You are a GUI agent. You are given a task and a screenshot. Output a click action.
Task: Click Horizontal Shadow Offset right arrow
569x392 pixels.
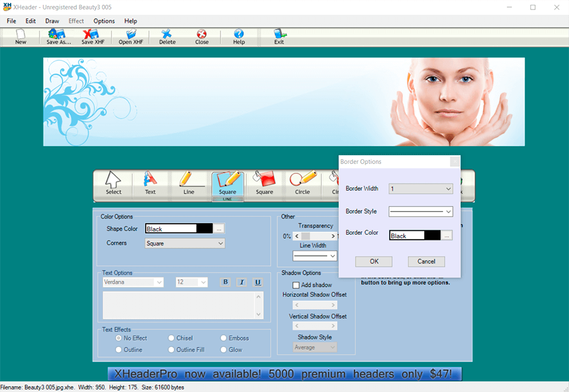[x=333, y=305]
